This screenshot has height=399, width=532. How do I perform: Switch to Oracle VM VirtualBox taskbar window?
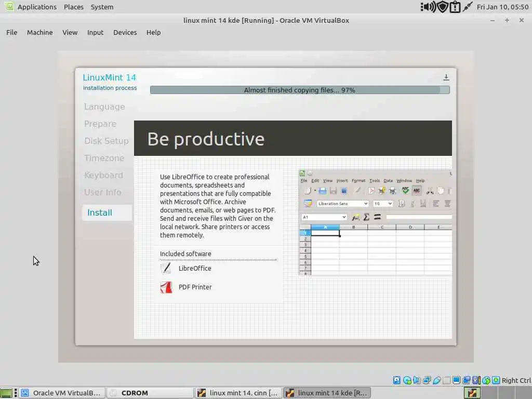pyautogui.click(x=62, y=393)
